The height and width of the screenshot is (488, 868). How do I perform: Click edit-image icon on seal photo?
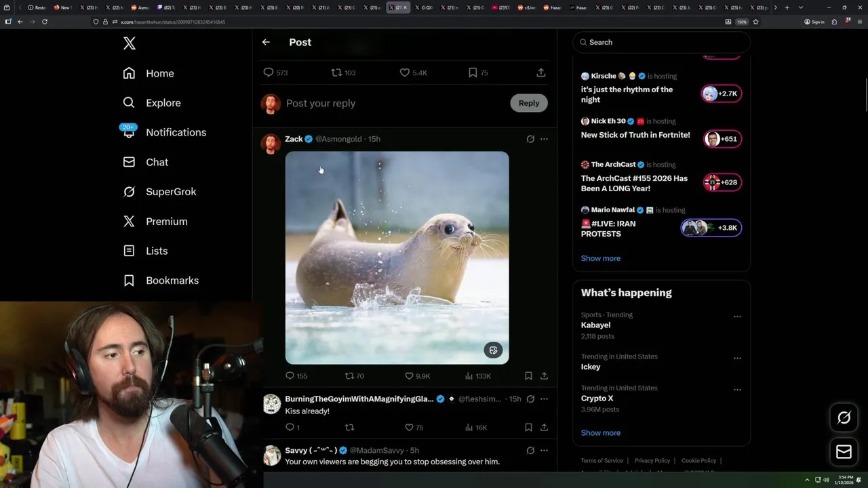tap(493, 350)
